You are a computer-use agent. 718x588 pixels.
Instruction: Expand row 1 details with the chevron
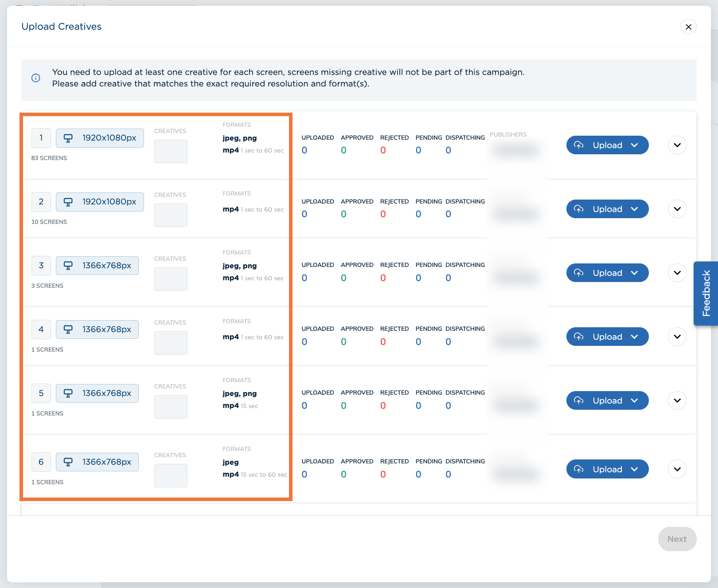(x=677, y=145)
